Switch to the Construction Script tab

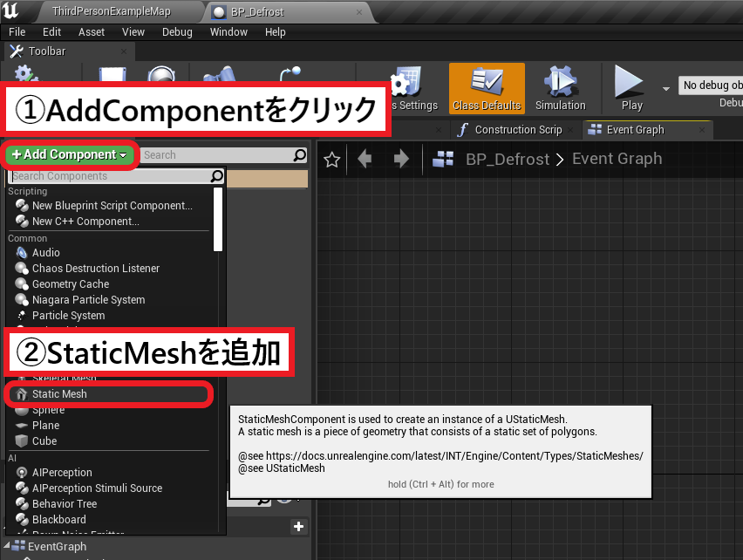(518, 129)
